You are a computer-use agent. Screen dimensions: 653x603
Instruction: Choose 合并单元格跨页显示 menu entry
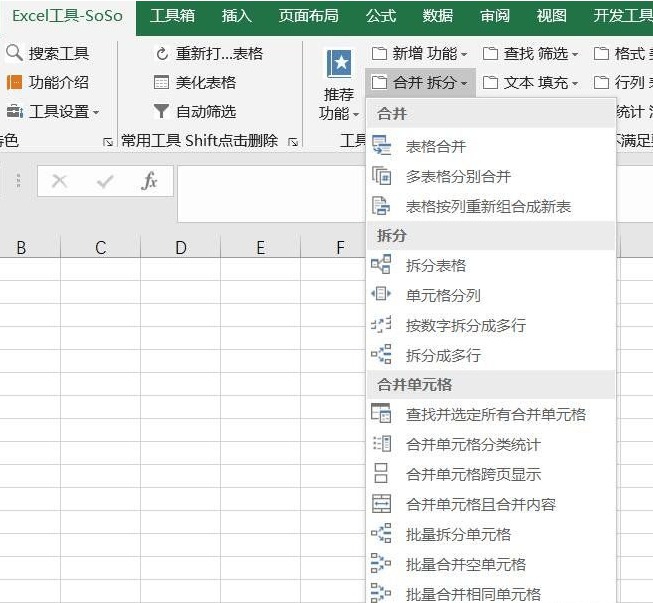click(491, 474)
